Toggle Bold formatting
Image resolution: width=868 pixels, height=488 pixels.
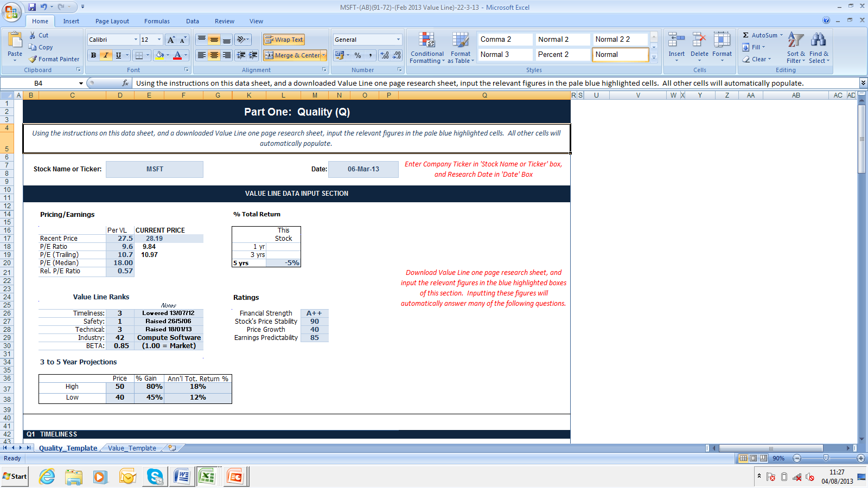(x=93, y=55)
